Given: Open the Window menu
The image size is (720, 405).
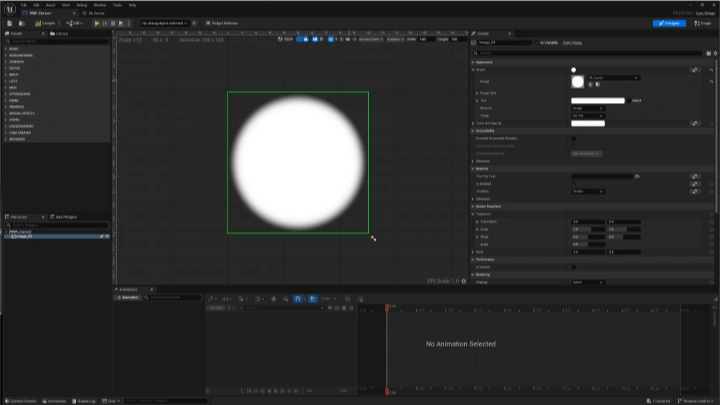Looking at the screenshot, I should point(100,5).
